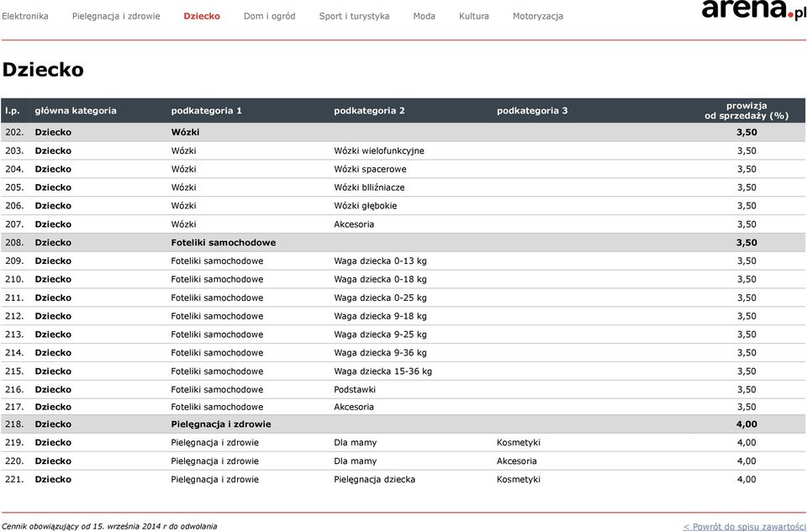This screenshot has width=807, height=532.
Task: Click the podkategoria 2 column header
Action: click(x=370, y=111)
